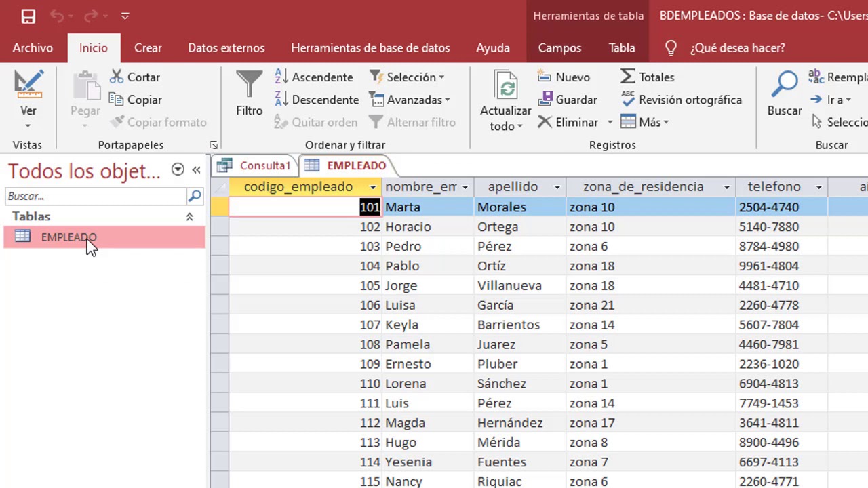
Task: Sort with Ascendente button
Action: pos(314,77)
